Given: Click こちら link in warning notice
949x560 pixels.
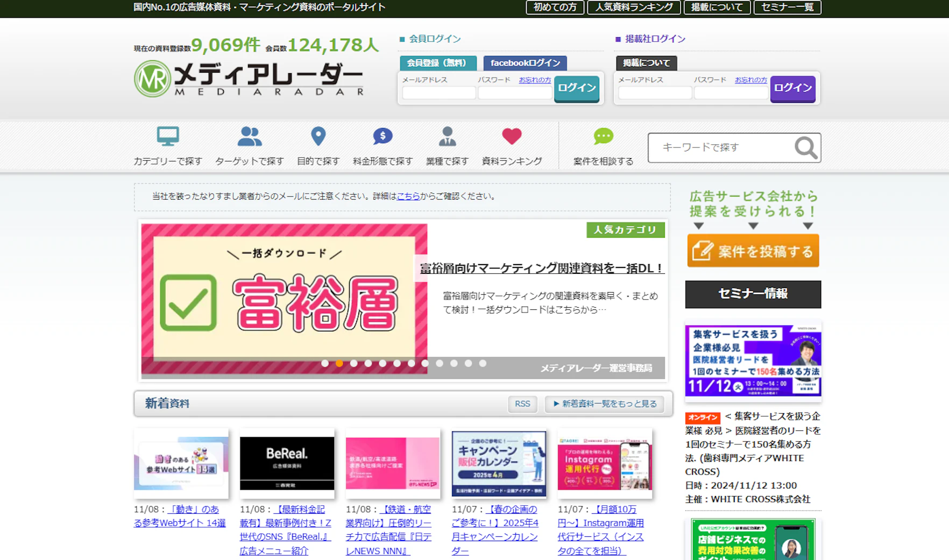Looking at the screenshot, I should pos(408,196).
